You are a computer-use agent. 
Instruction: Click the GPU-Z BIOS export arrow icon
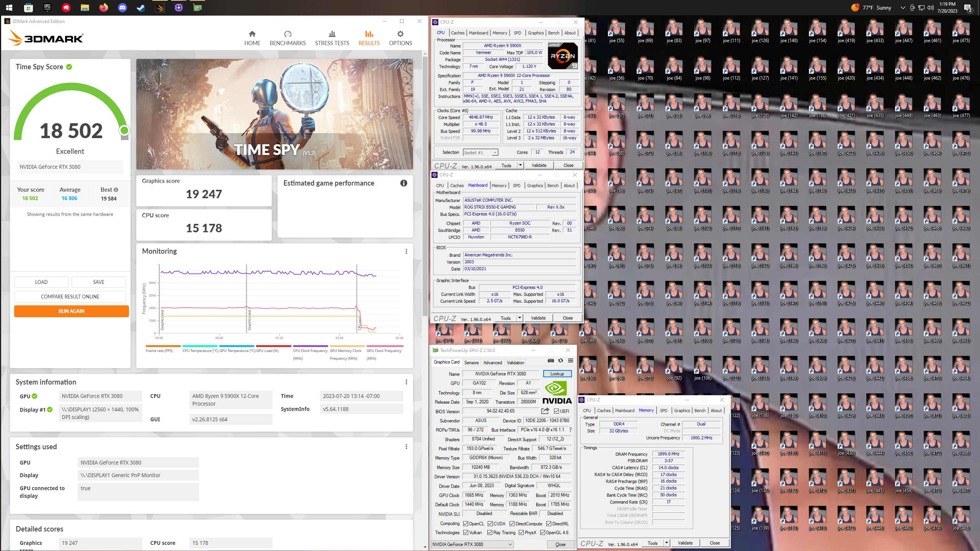click(545, 411)
